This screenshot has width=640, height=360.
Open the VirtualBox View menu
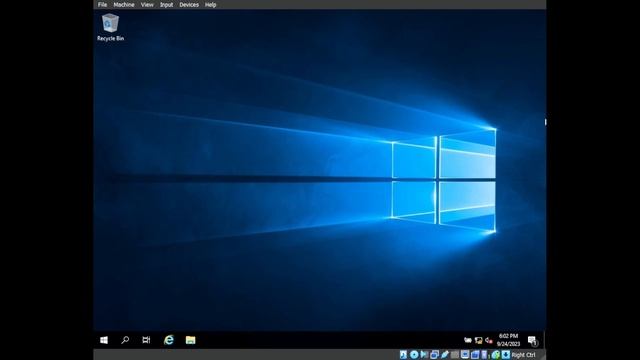147,5
